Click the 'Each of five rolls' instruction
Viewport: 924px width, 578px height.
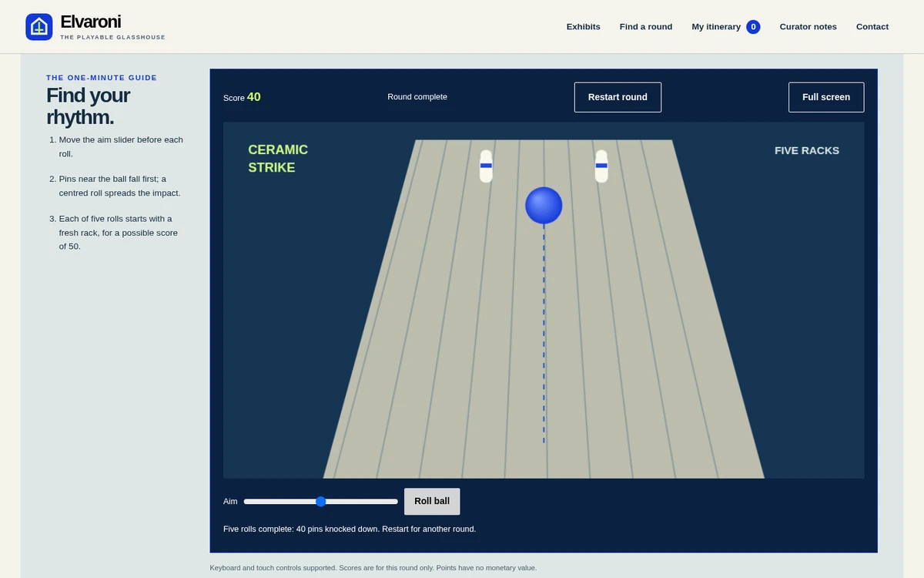tap(119, 233)
